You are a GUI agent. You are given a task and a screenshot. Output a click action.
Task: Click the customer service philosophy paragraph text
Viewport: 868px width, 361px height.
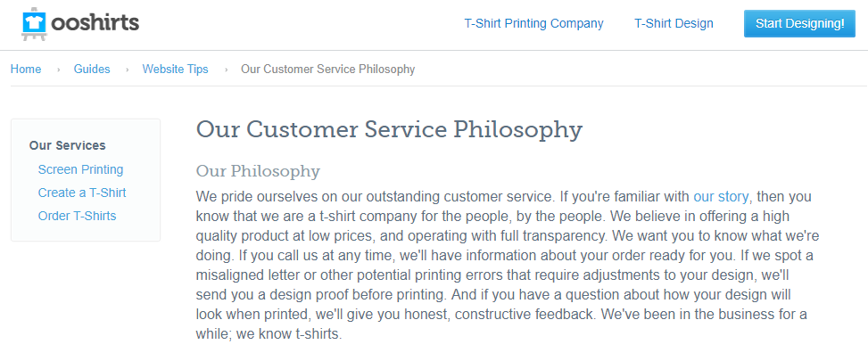[x=508, y=266]
